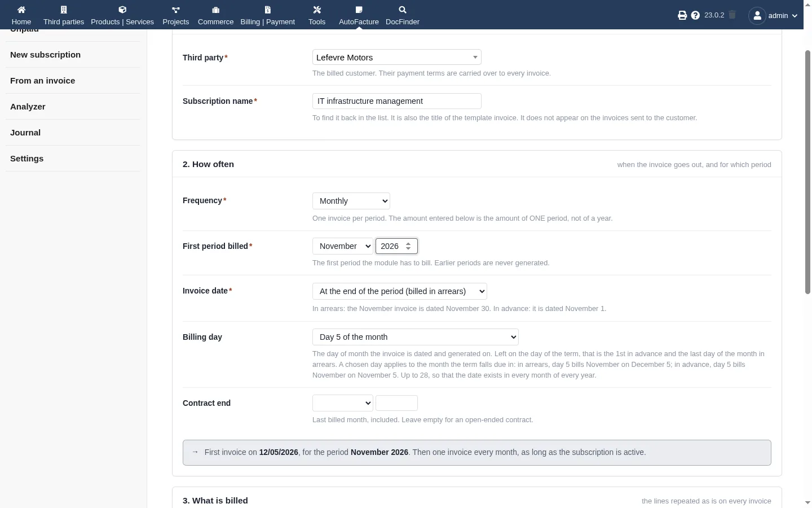The image size is (812, 508).
Task: Open the Projects module
Action: pyautogui.click(x=176, y=15)
